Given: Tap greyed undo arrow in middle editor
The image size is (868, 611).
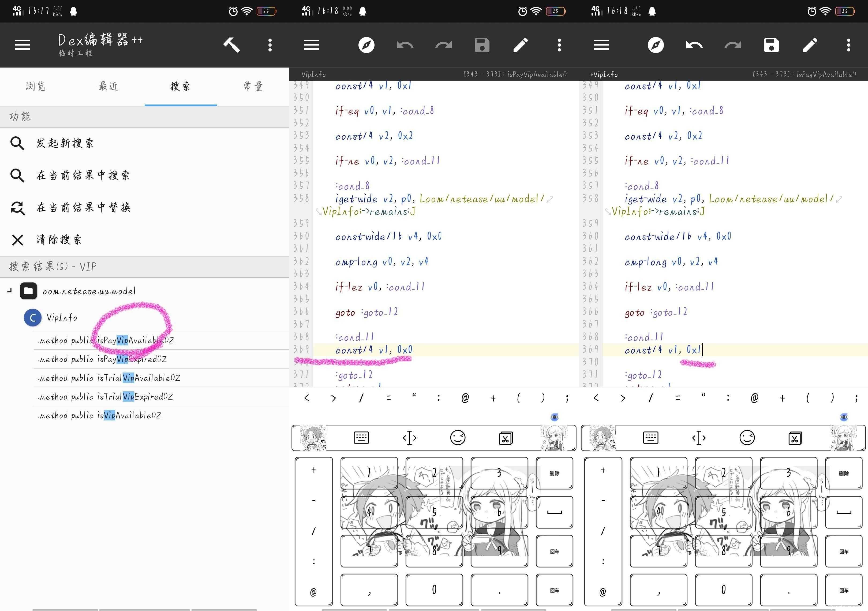Looking at the screenshot, I should click(x=405, y=45).
